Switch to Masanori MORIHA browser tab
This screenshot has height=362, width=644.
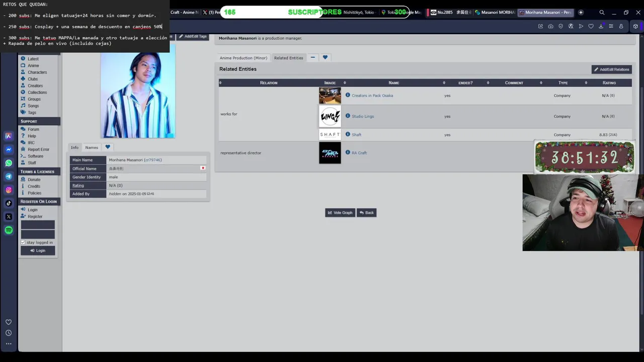495,12
